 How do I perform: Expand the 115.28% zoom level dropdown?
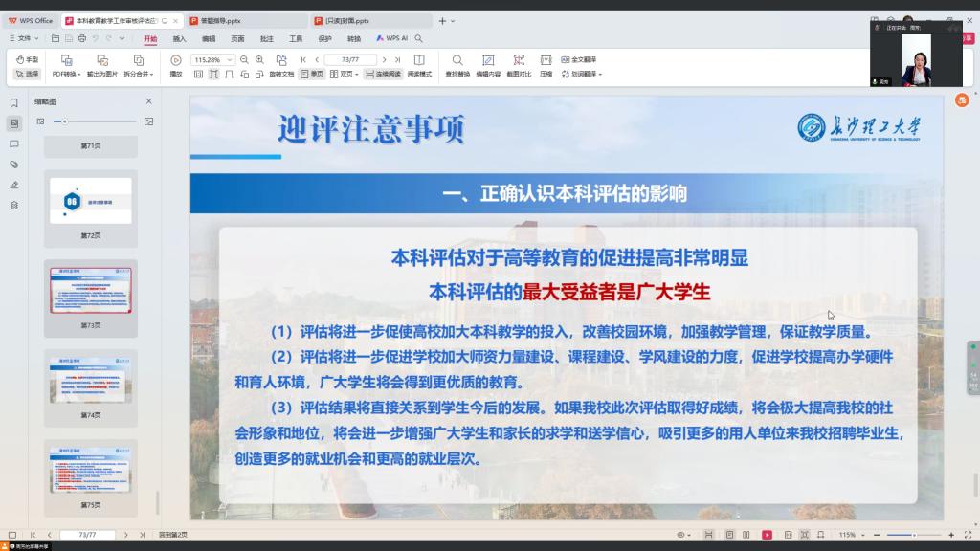pyautogui.click(x=230, y=59)
